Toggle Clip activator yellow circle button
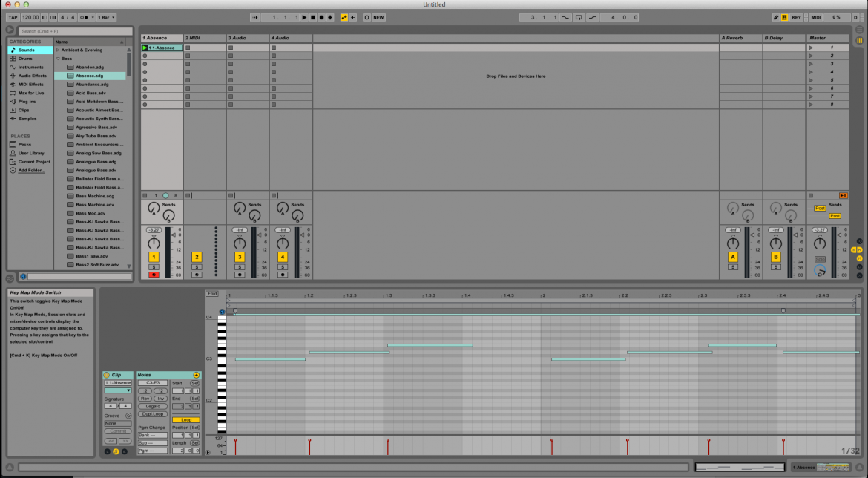868x478 pixels. coord(107,375)
